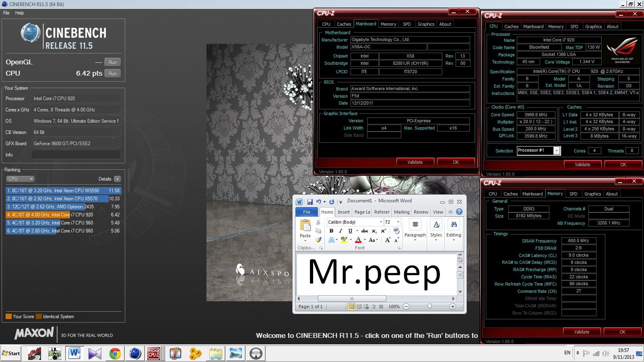Viewport: 644px width, 362px height.
Task: Clear formatting with the eraser icon
Action: coord(396,231)
